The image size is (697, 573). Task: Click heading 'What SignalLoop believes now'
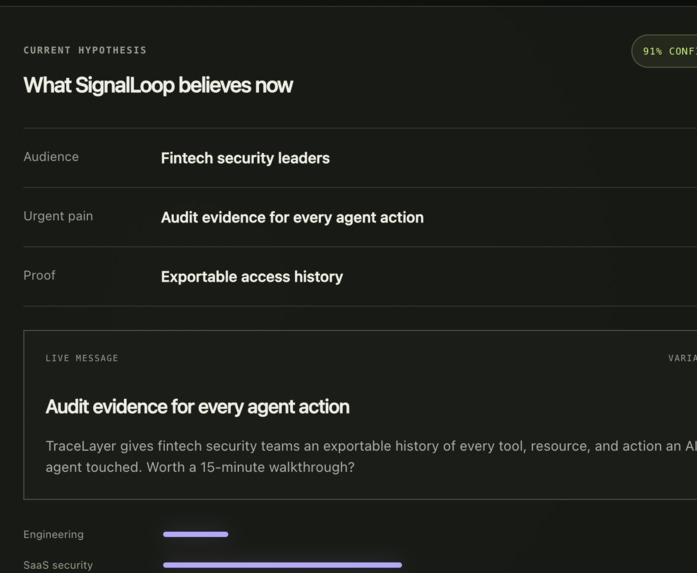pyautogui.click(x=158, y=85)
